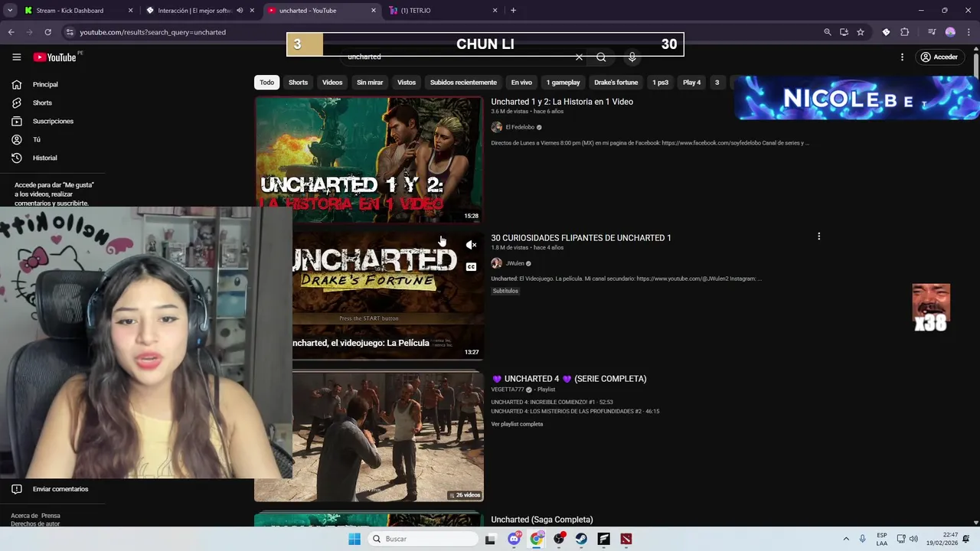Switch to the TETR.IO tab
Image resolution: width=980 pixels, height=551 pixels.
point(443,11)
